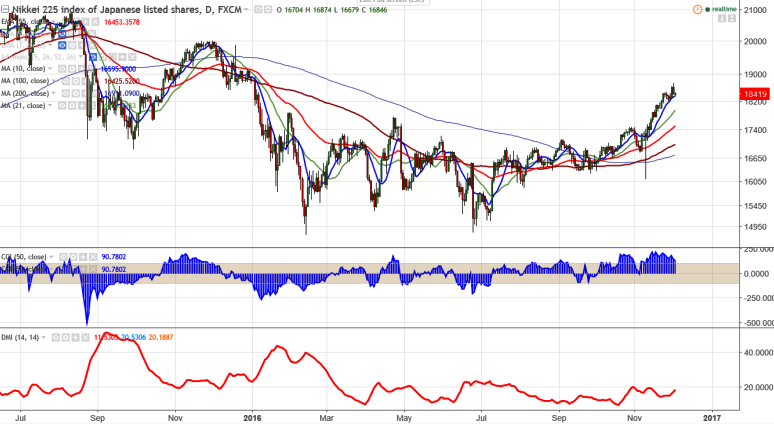
Task: Click the first CCI (50, close) label
Action: click(24, 257)
